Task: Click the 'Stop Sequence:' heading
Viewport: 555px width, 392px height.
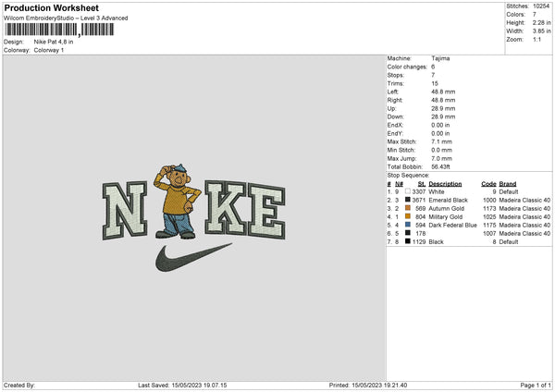Action: tap(408, 175)
